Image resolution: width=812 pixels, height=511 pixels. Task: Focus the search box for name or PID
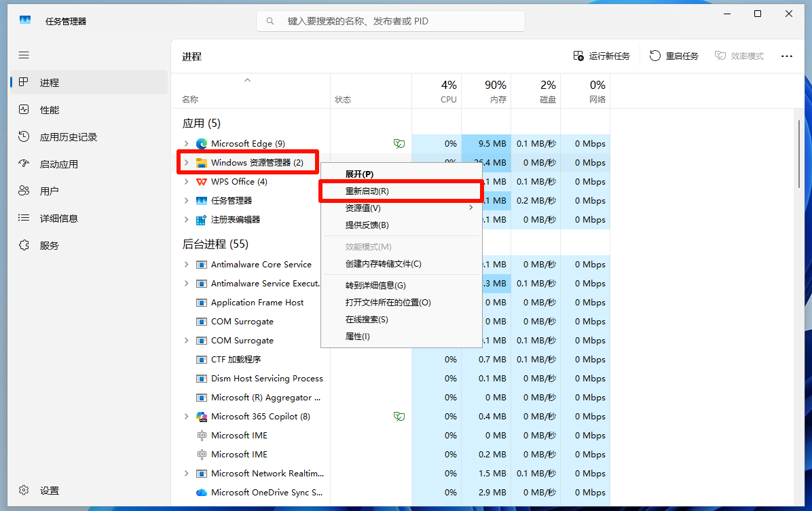390,21
